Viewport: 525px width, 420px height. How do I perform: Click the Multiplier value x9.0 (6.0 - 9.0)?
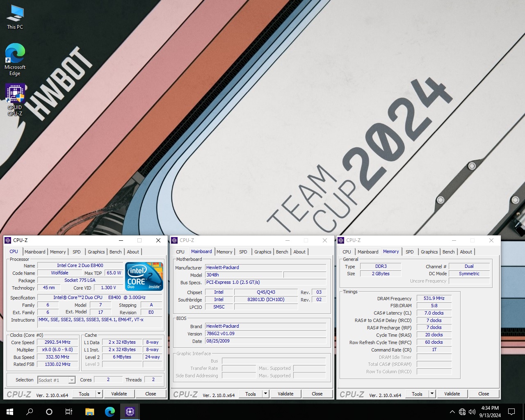57,349
